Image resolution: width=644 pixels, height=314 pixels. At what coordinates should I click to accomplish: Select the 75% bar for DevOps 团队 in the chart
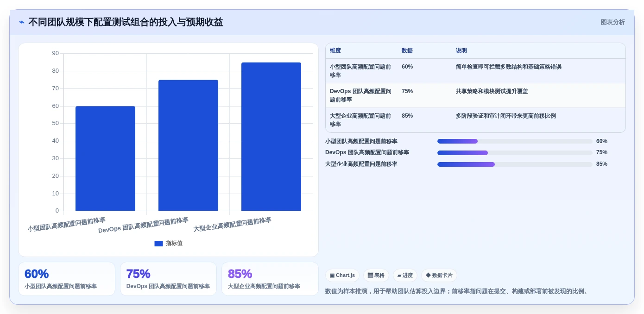point(188,145)
